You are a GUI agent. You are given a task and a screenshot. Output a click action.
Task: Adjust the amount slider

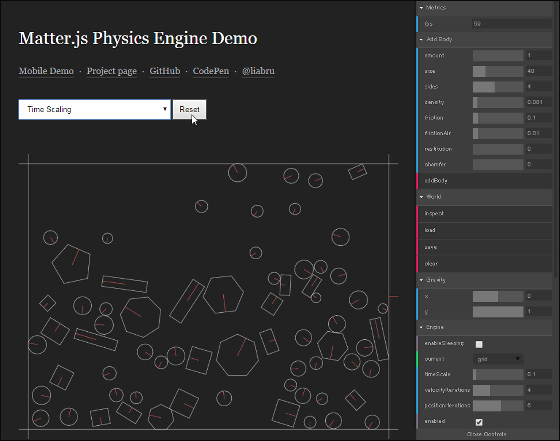tap(498, 55)
